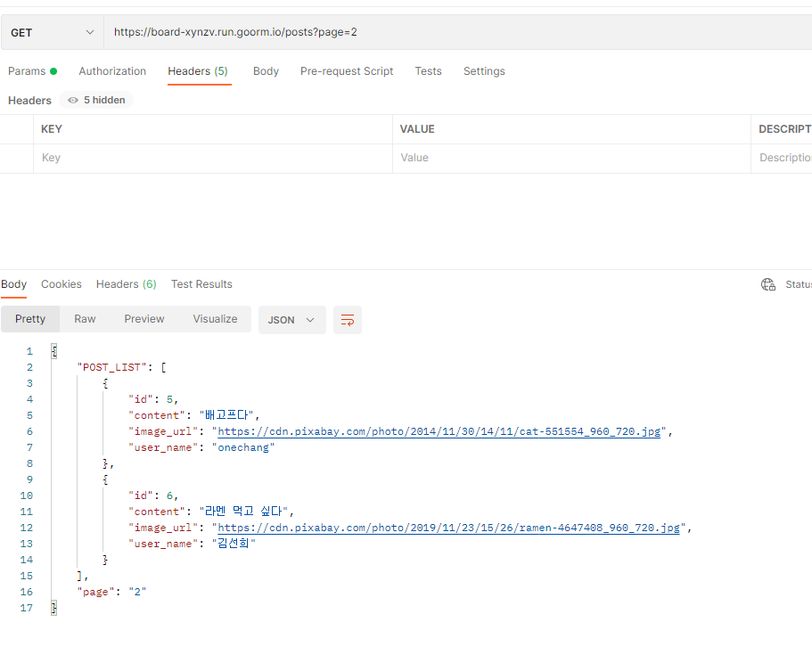Viewport: 812px width, 647px height.
Task: Switch to the Tests tab
Action: pos(428,71)
